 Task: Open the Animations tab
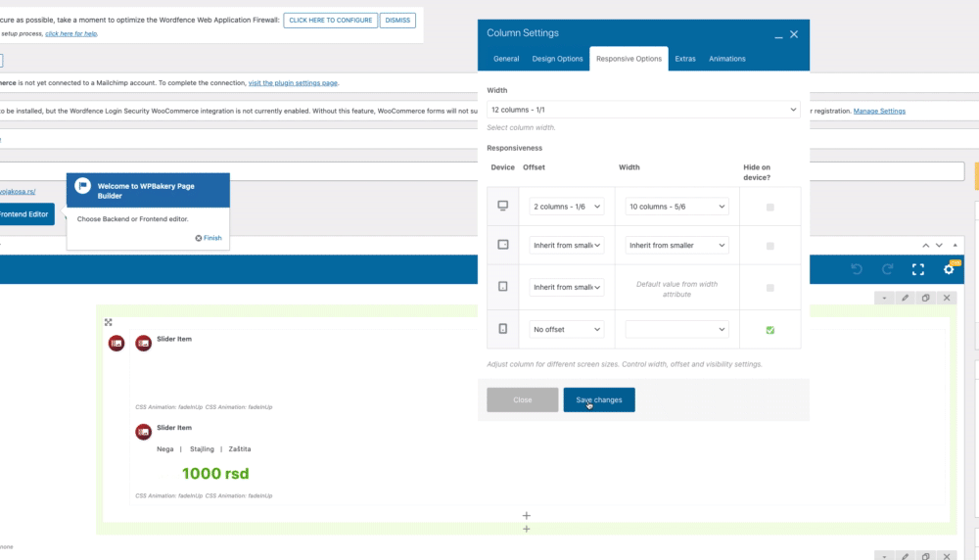pos(726,59)
